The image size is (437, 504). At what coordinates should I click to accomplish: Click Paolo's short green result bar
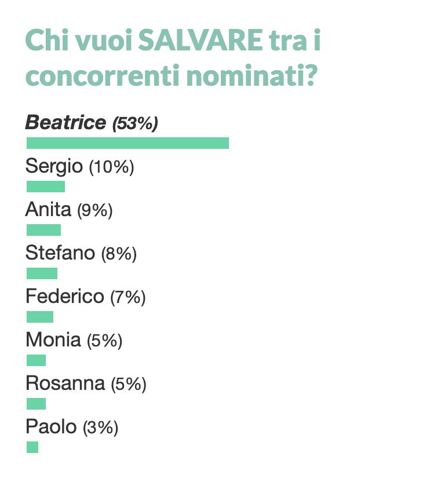[x=32, y=447]
